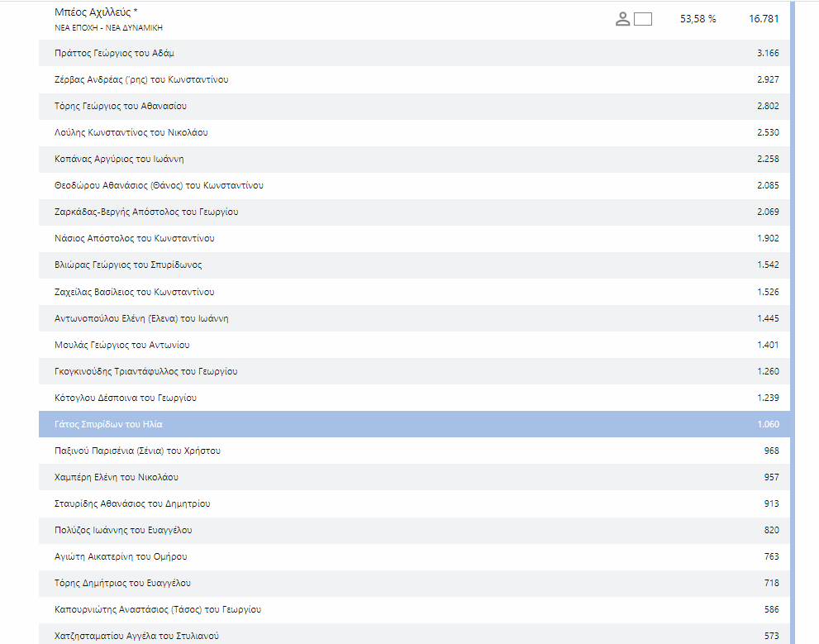Image resolution: width=819 pixels, height=644 pixels.
Task: Open Λούλης Κωνσταντίνος του Νικολάου entry
Action: pos(131,132)
